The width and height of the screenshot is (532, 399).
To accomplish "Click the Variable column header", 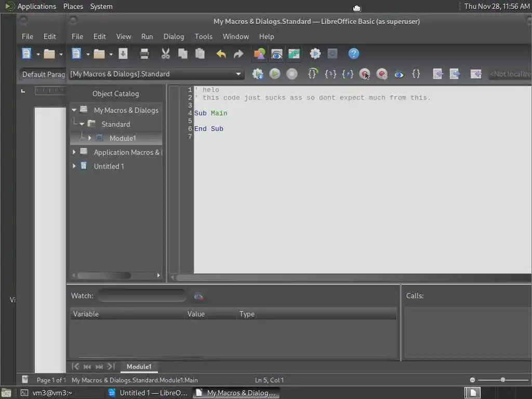I will (128, 314).
